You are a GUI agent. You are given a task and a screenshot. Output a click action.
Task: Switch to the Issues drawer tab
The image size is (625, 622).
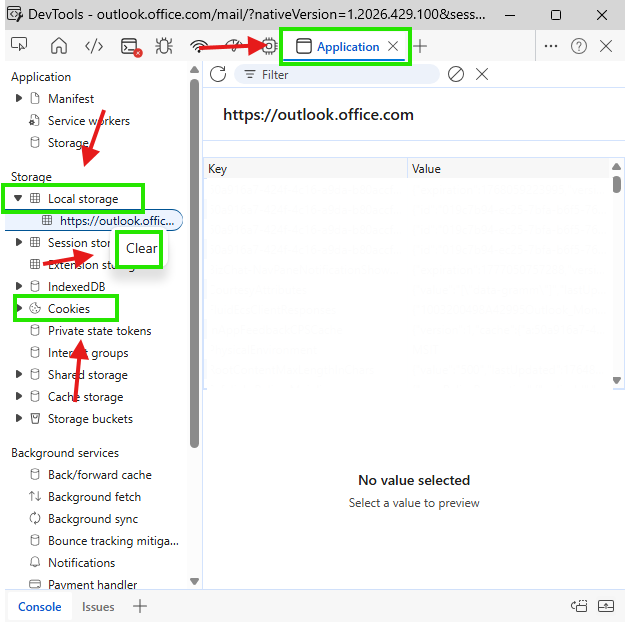tap(98, 606)
